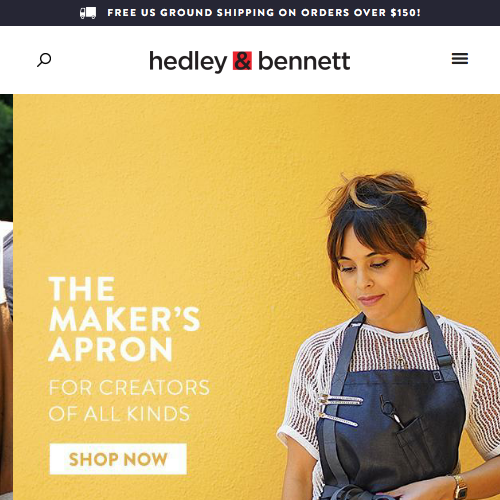Click the SHOP NOW button
The image size is (500, 500).
coord(118,459)
